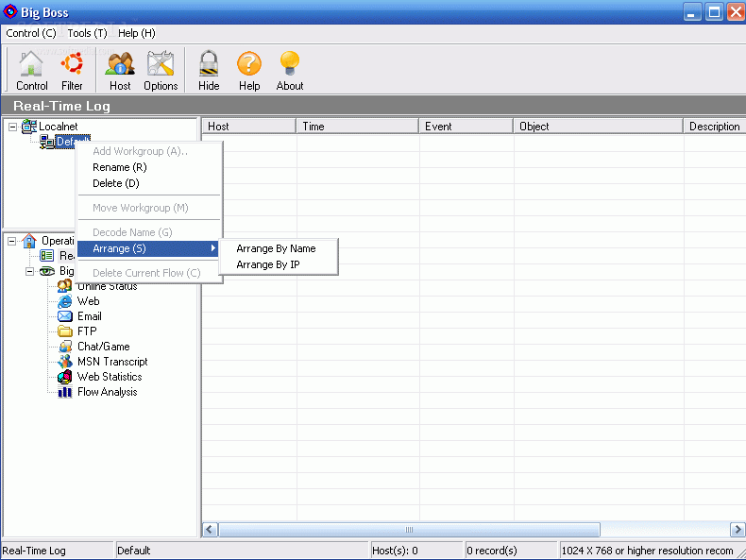Open the Tools (T) menu

87,33
